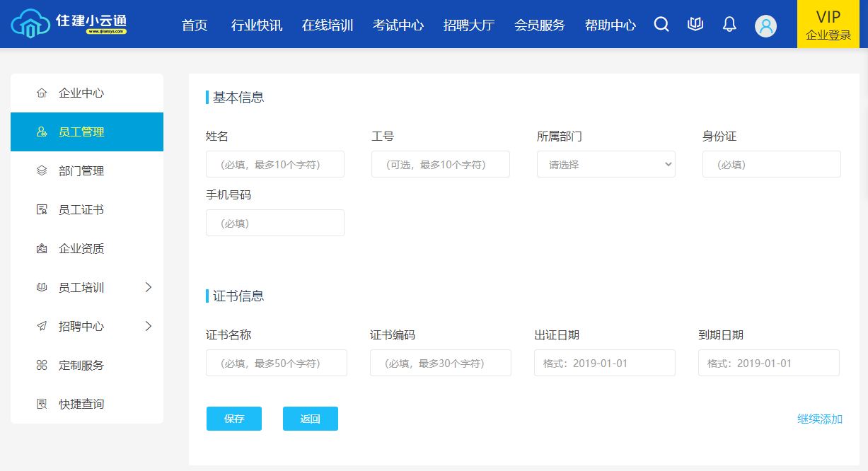Click the VIP 企业登录 button
This screenshot has width=868, height=471.
(x=828, y=25)
